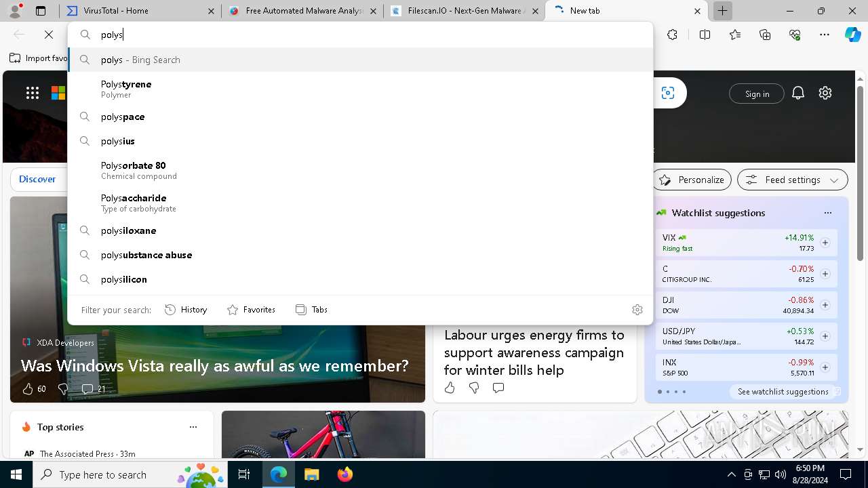This screenshot has height=488, width=868.
Task: Open the Was Windows Vista really awful headline
Action: 215,365
